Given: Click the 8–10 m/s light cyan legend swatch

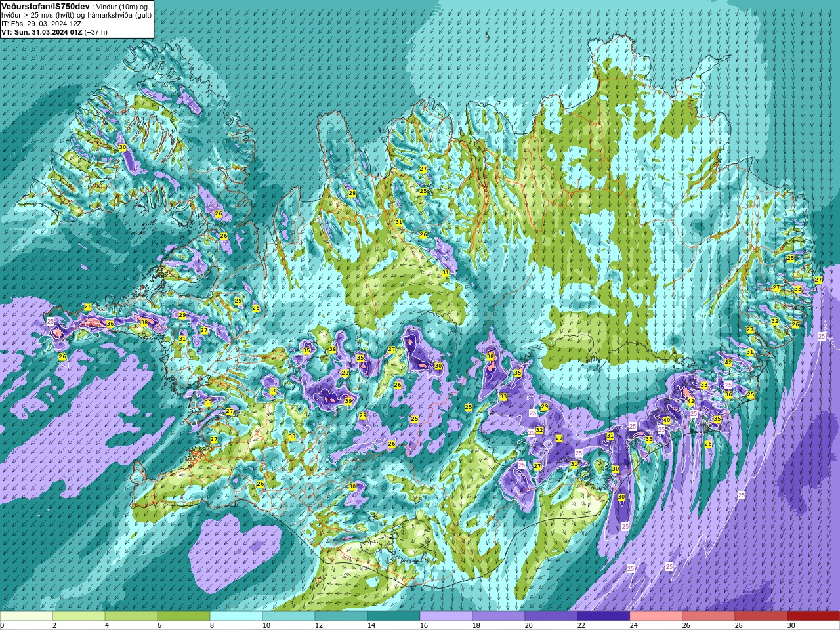Looking at the screenshot, I should tap(236, 616).
